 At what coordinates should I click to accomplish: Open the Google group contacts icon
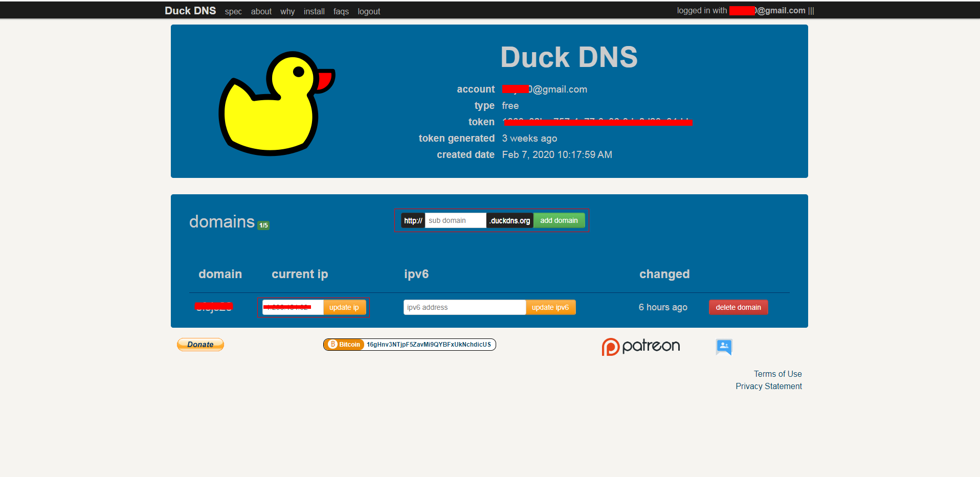click(x=724, y=347)
